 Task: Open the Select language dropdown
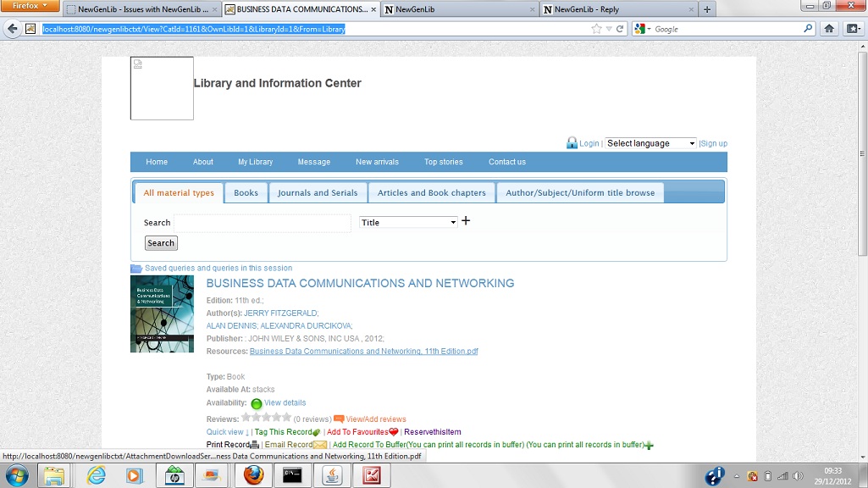pos(650,143)
